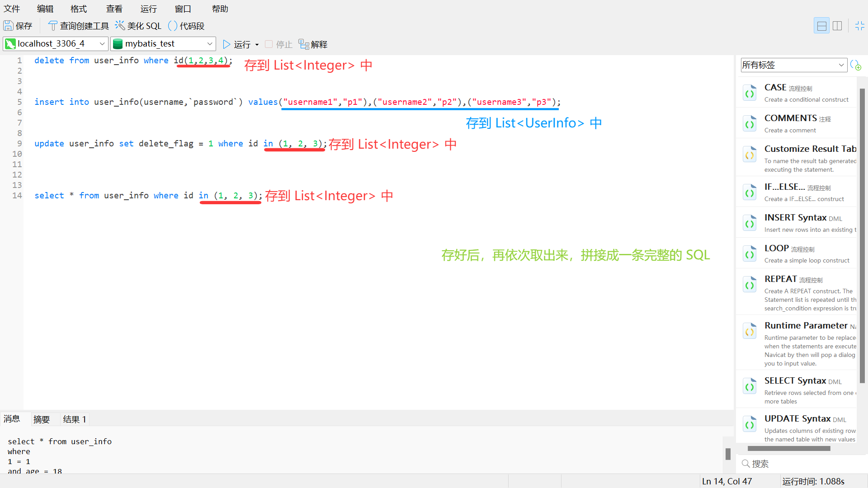
Task: Click the 美化 SQL button label
Action: tap(144, 26)
